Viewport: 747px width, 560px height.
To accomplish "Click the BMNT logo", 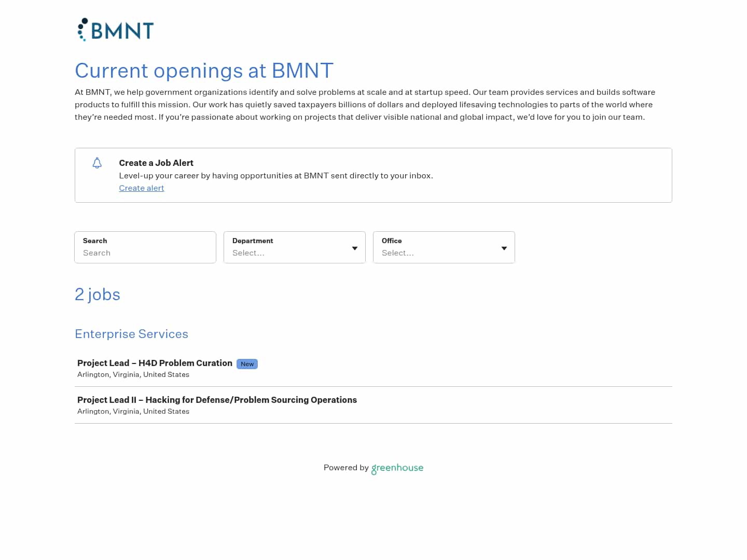I will coord(115,30).
